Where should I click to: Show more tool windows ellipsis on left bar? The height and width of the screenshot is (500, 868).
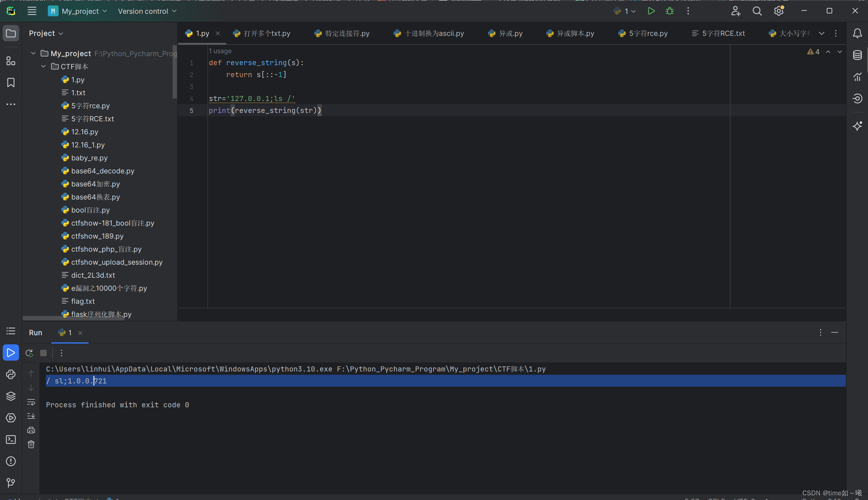tap(11, 104)
